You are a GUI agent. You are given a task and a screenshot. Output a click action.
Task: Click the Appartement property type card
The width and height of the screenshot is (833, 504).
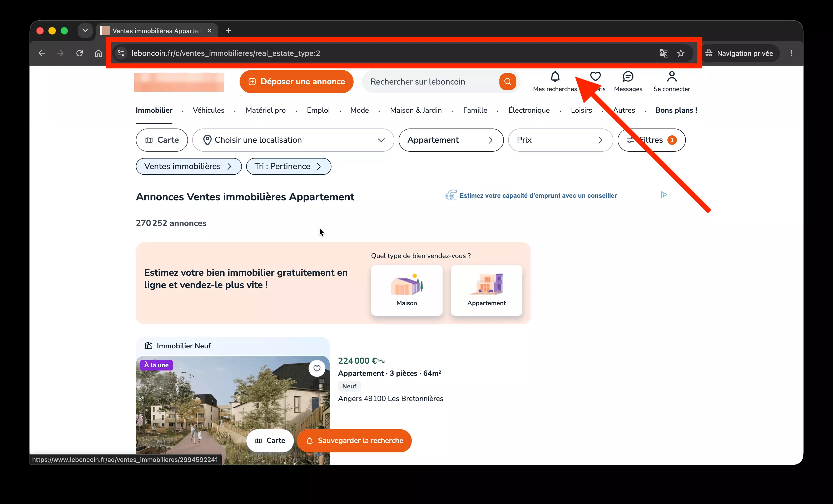coord(487,290)
